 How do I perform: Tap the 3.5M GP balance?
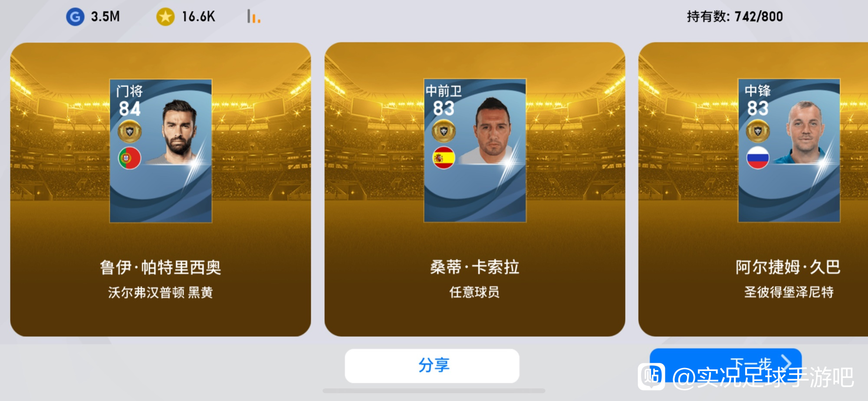point(105,17)
